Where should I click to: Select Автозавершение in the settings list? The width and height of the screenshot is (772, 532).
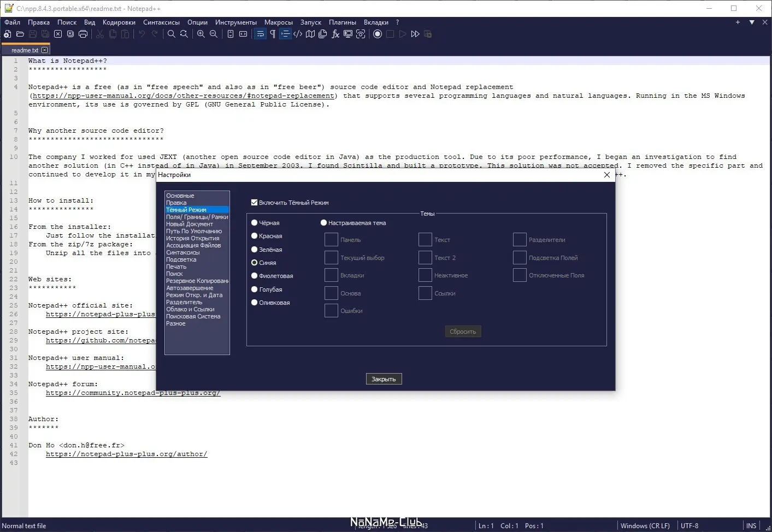197,288
